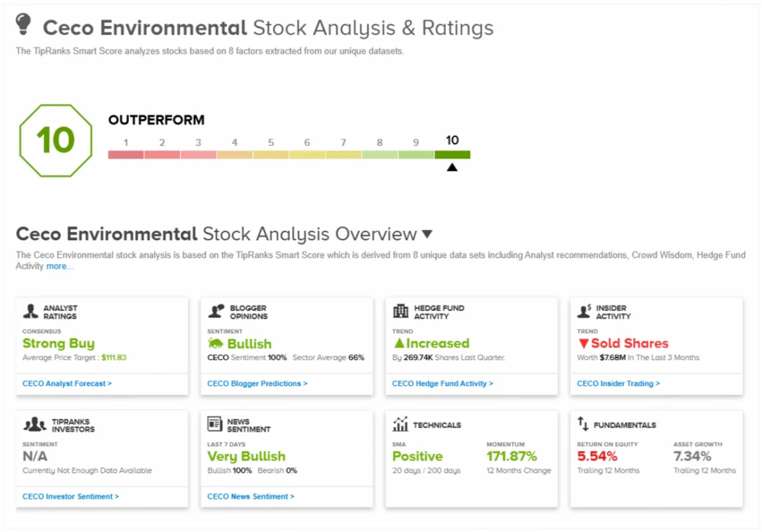Click the Analyst Ratings person icon

[x=31, y=311]
